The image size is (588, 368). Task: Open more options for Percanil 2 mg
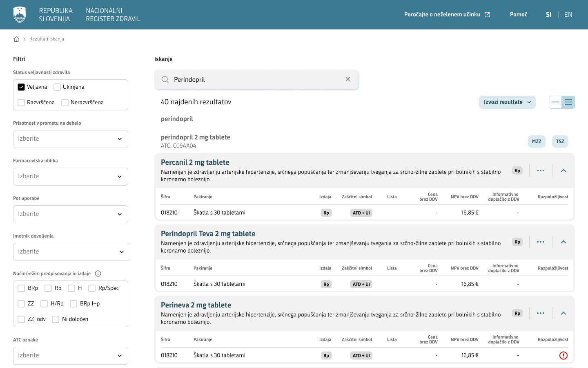click(x=541, y=171)
